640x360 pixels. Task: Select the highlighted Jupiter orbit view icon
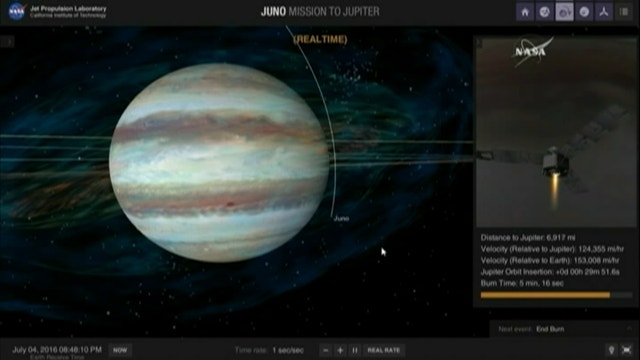point(564,12)
